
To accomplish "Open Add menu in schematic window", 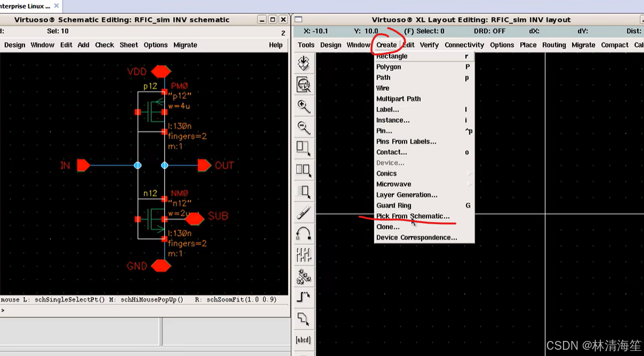I will (84, 45).
